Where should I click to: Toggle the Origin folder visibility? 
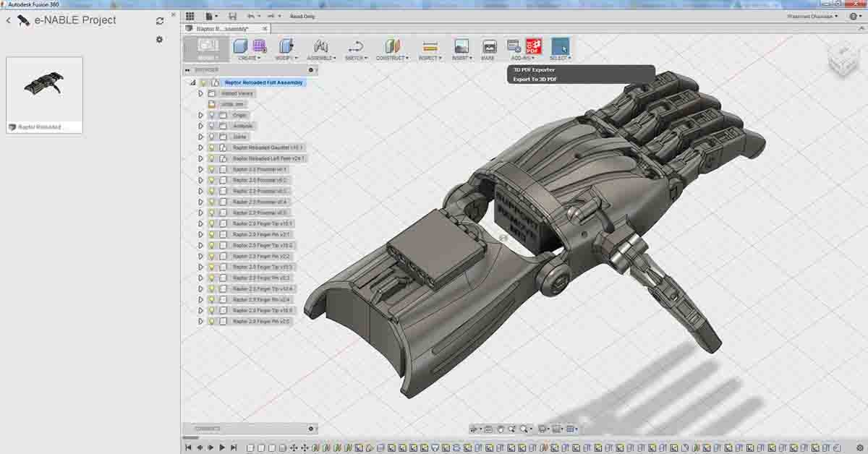click(x=210, y=114)
